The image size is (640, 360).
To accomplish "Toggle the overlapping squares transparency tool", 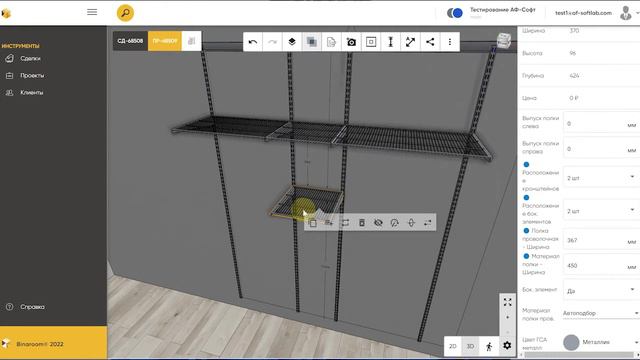I will [311, 42].
